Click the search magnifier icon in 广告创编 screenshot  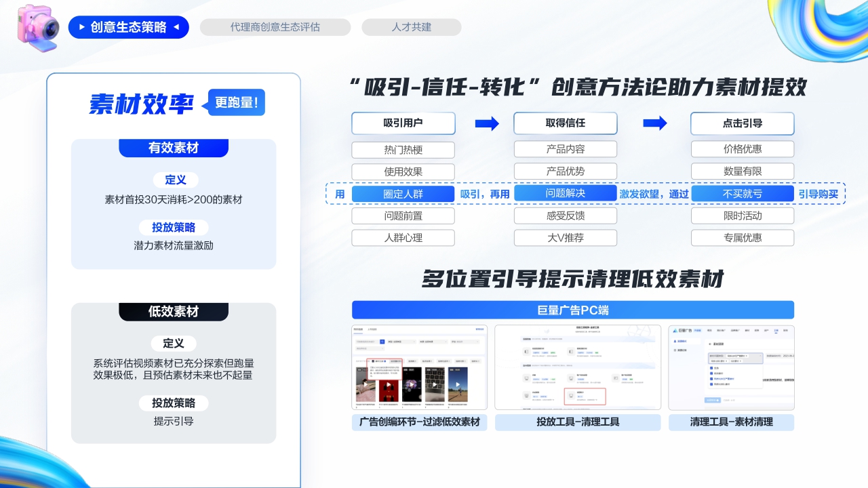click(x=382, y=342)
